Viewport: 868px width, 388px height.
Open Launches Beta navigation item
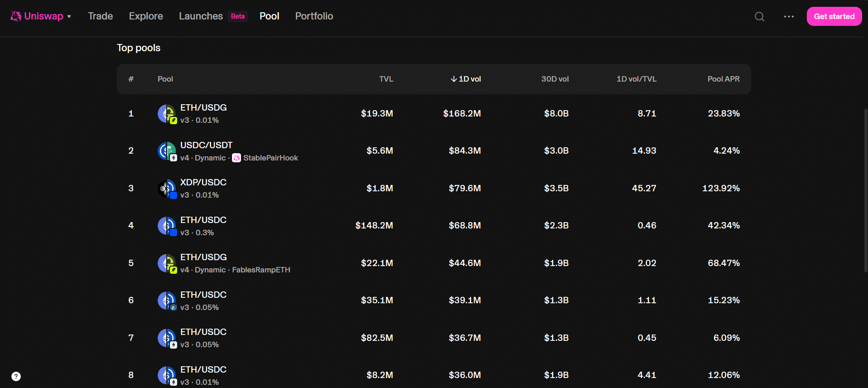[x=213, y=16]
